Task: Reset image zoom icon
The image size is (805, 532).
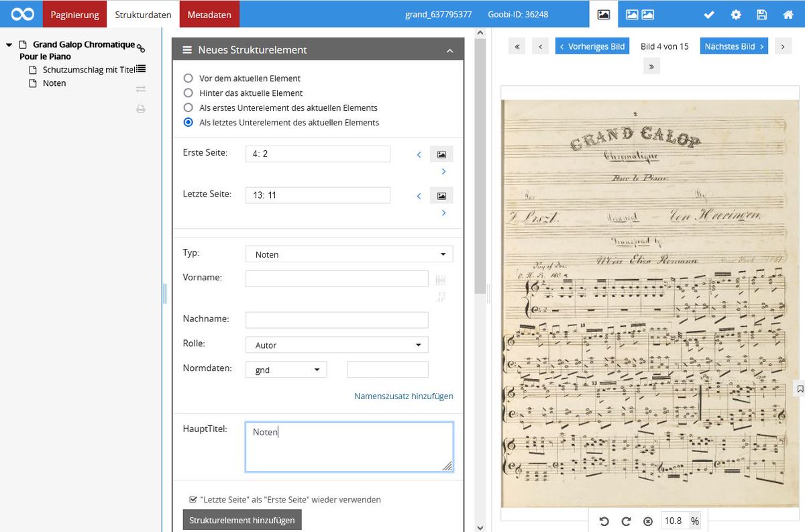Action: coord(648,521)
